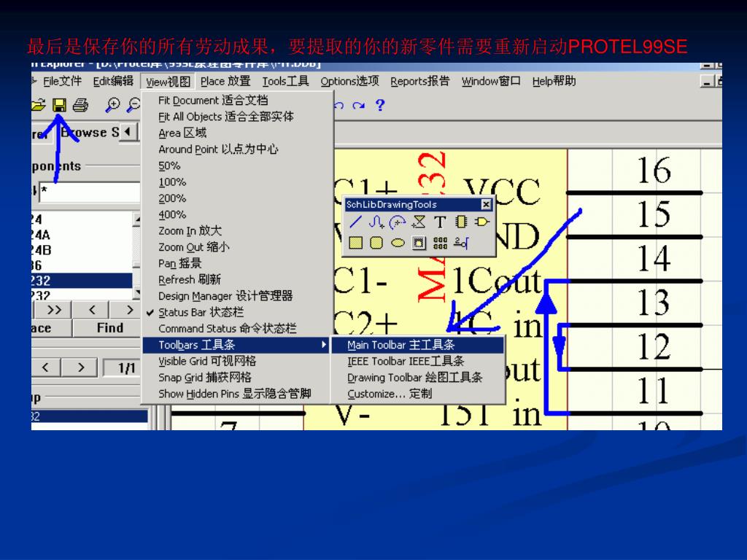Click the zoom out magnifier icon
Image resolution: width=747 pixels, height=560 pixels.
(x=133, y=105)
